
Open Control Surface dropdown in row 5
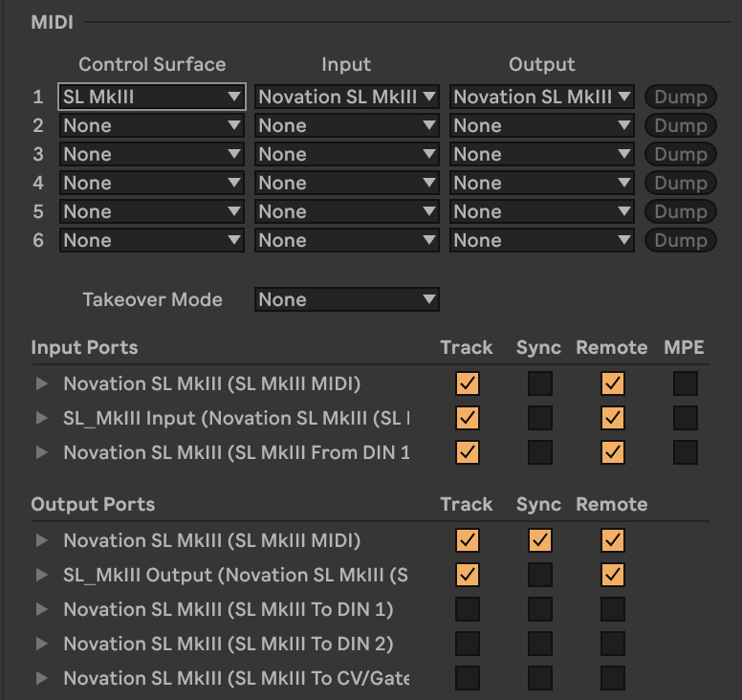point(151,211)
